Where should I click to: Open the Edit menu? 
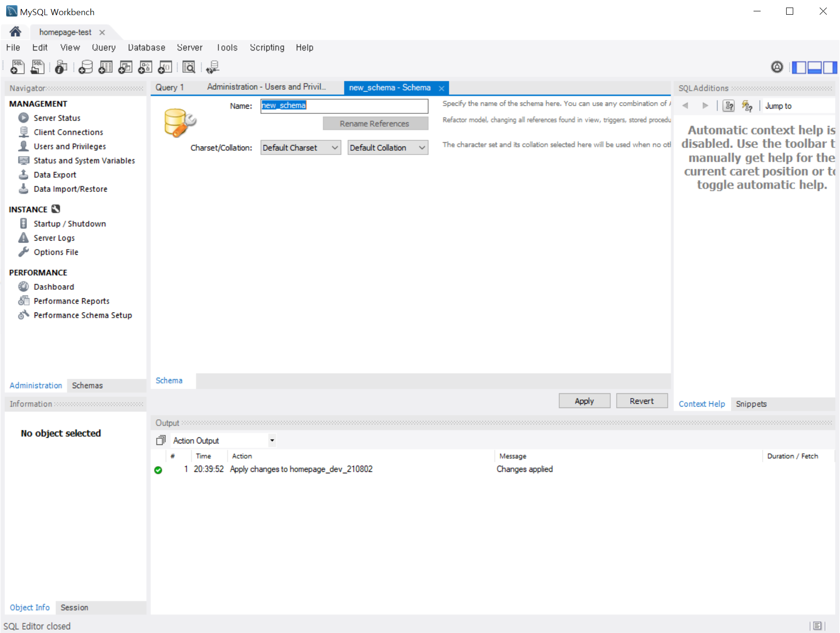click(40, 47)
